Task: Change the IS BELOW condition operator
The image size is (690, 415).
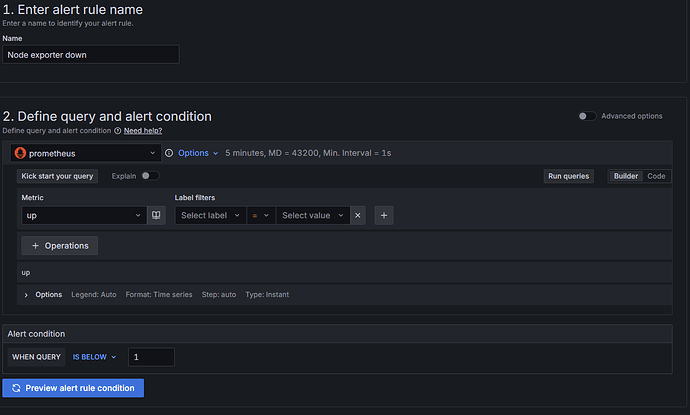Action: 95,357
